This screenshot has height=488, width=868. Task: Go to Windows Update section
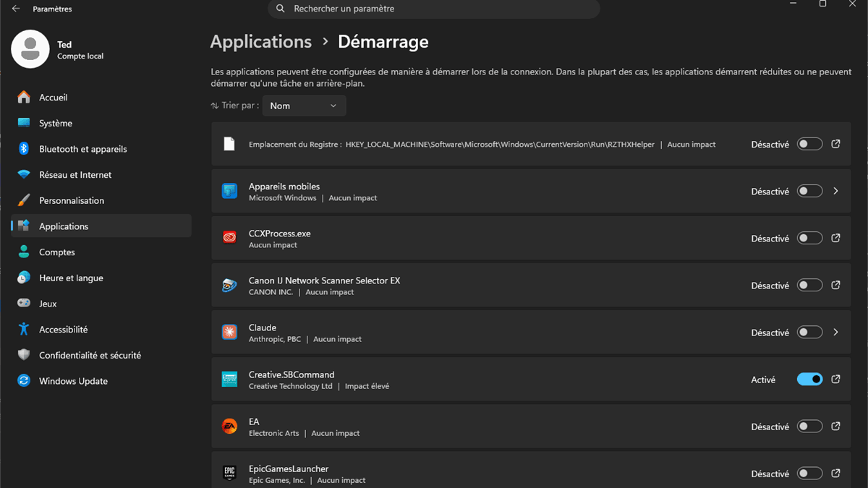101,381
